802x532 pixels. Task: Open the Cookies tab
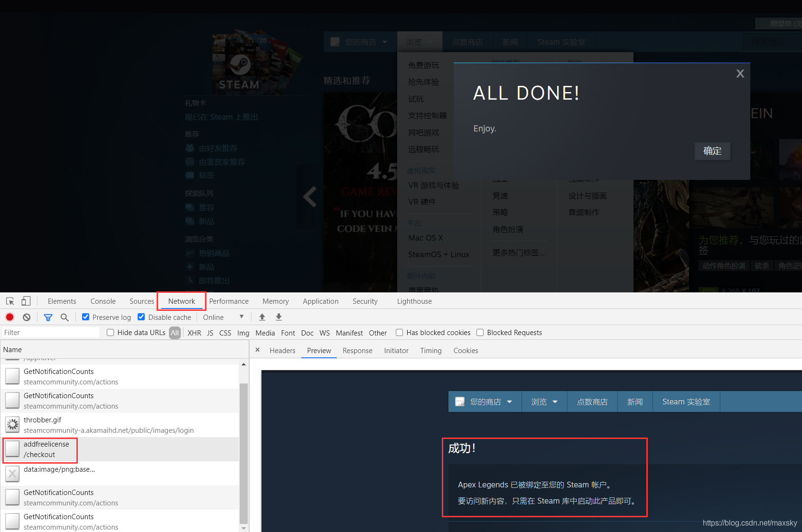coord(466,351)
